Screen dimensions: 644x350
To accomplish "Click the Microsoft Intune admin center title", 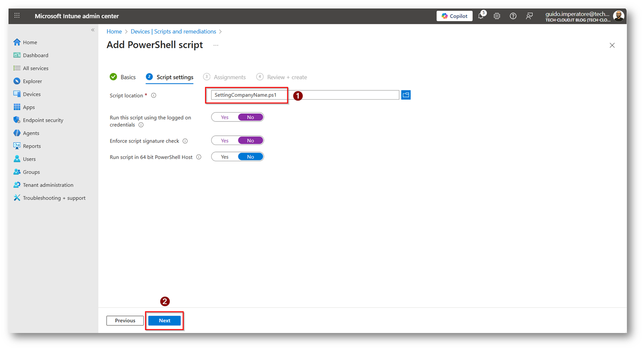I will click(77, 16).
